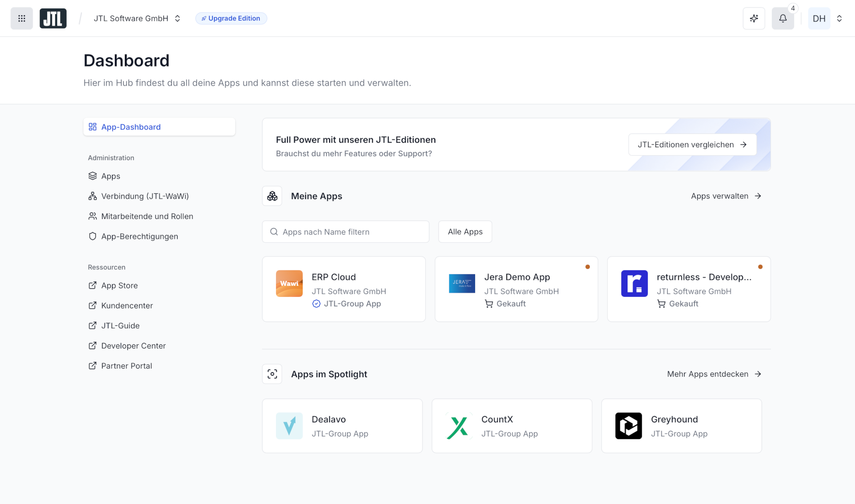
Task: Click the sparkle assistant icon in the top bar
Action: pos(754,18)
